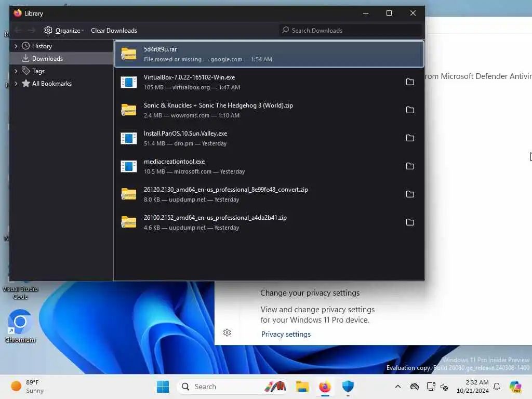The width and height of the screenshot is (532, 399).
Task: Click the muted volume tray icon
Action: coord(445,387)
